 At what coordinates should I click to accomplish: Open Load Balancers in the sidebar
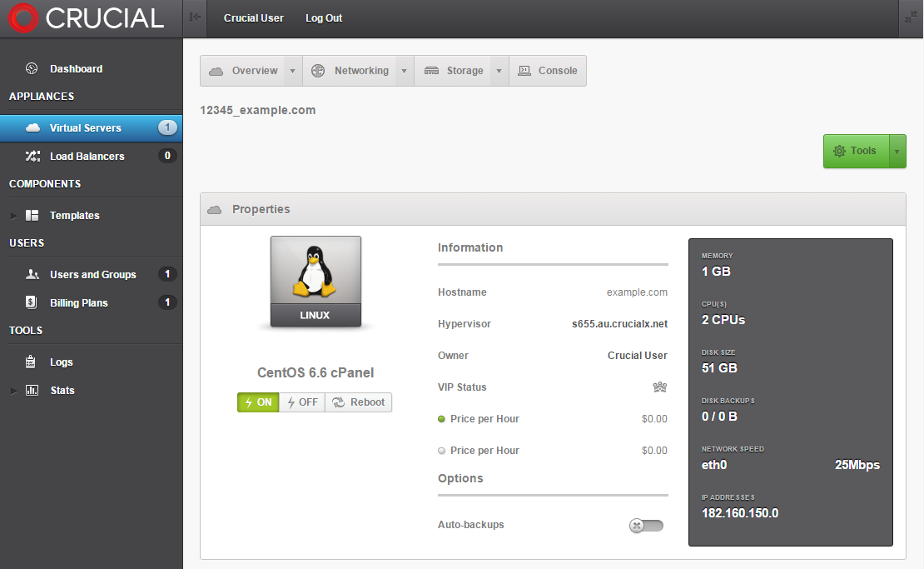(x=92, y=157)
